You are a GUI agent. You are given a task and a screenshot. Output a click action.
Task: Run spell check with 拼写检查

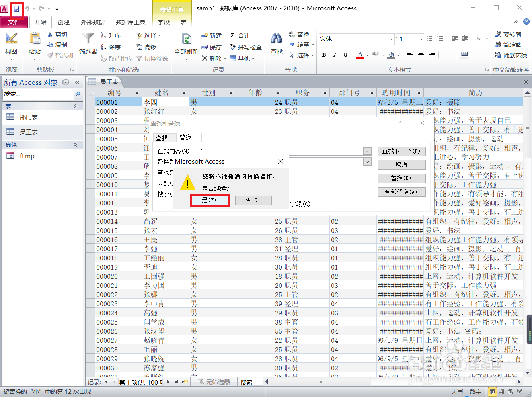point(246,47)
